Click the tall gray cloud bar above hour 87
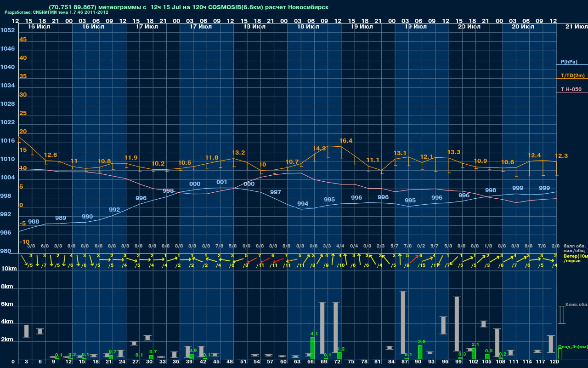The width and height of the screenshot is (588, 368). tap(403, 322)
